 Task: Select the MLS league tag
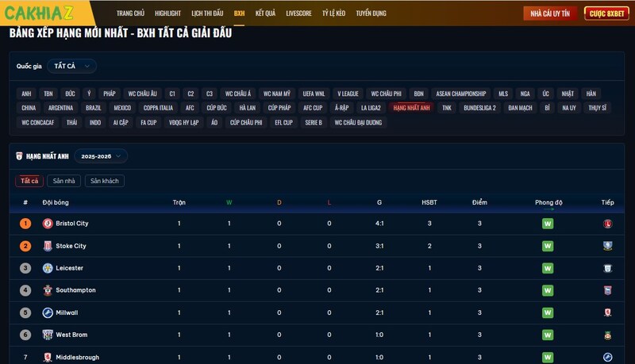(503, 94)
